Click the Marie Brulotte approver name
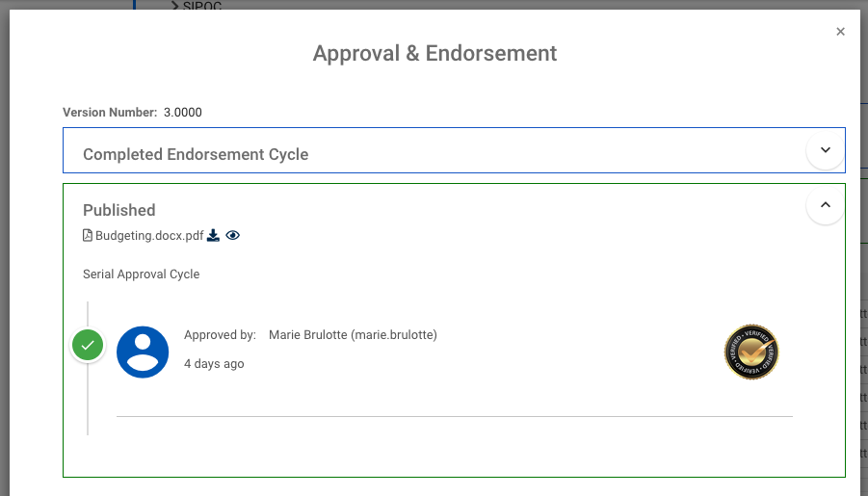 pyautogui.click(x=353, y=335)
